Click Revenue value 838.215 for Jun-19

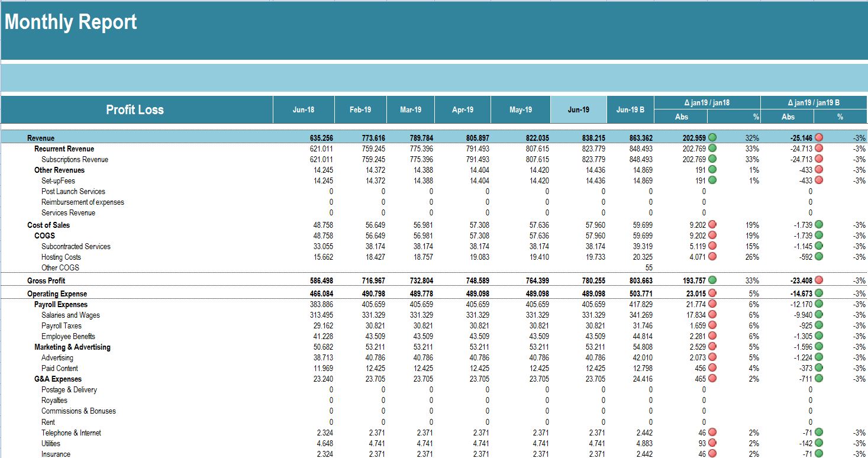[593, 138]
